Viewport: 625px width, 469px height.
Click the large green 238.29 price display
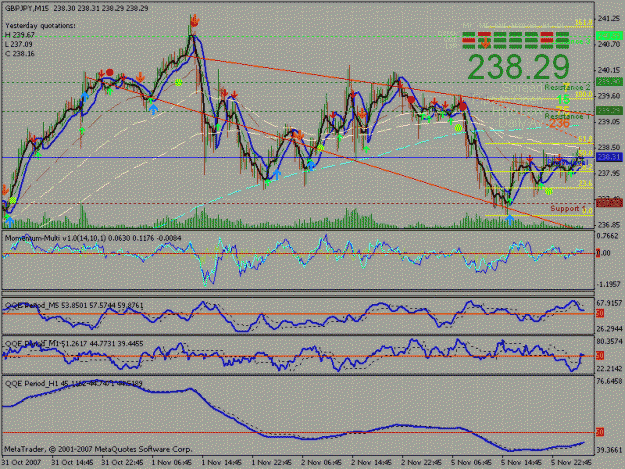pyautogui.click(x=519, y=67)
